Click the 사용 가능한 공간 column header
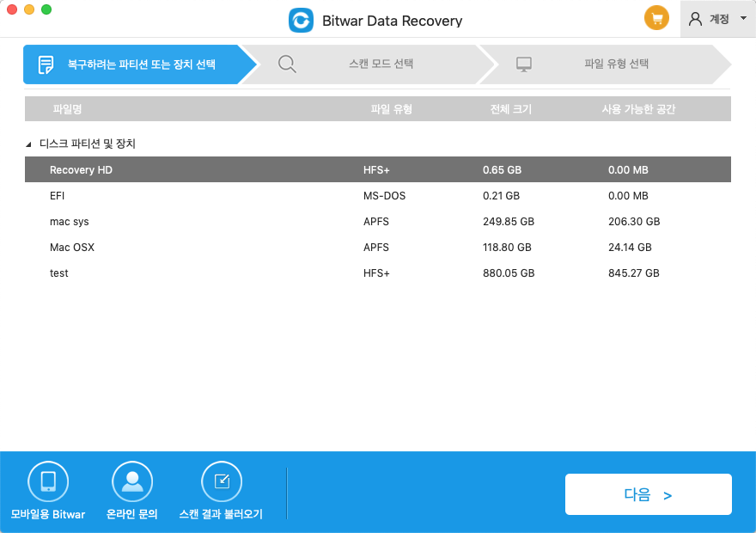756x533 pixels. pos(637,109)
